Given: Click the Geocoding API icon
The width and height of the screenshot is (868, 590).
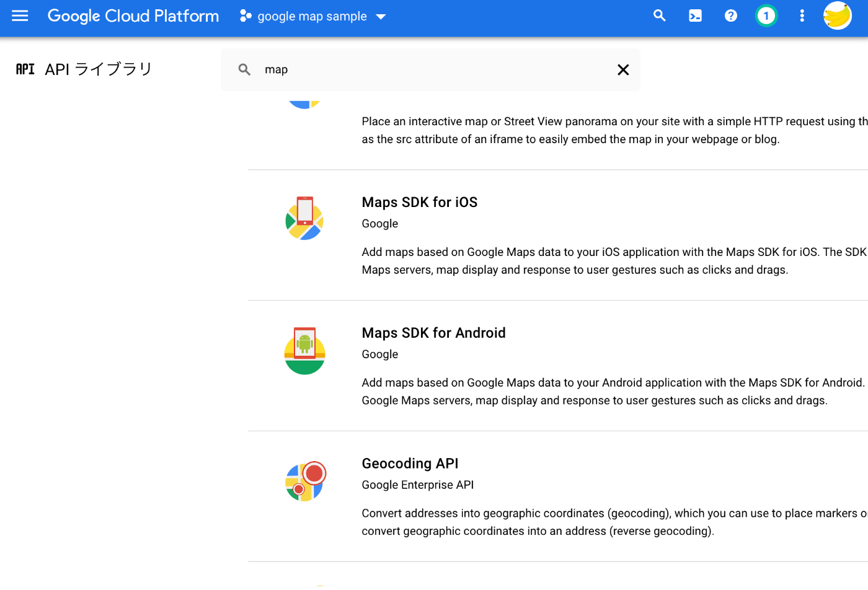Looking at the screenshot, I should [x=306, y=482].
